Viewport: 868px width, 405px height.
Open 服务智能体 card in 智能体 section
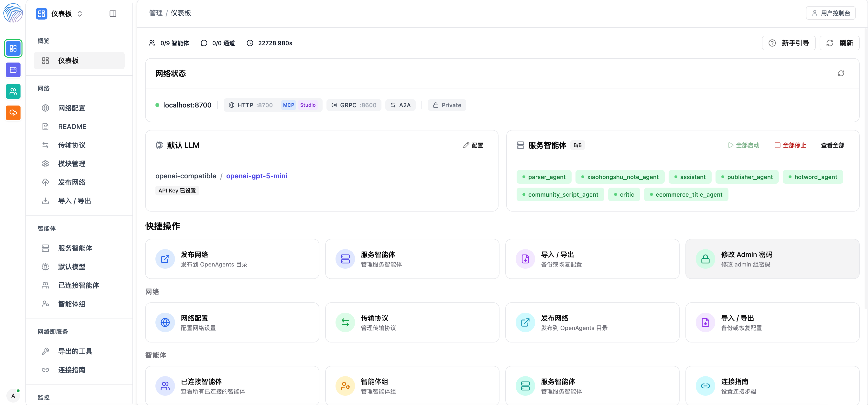592,385
